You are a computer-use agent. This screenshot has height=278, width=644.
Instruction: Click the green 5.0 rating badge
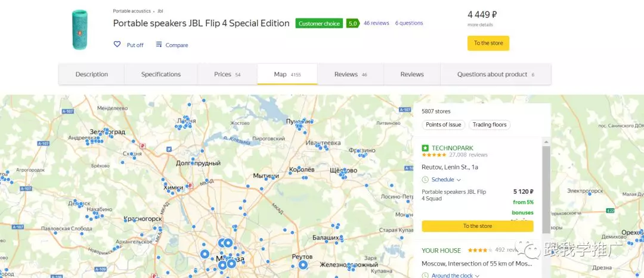coord(353,23)
